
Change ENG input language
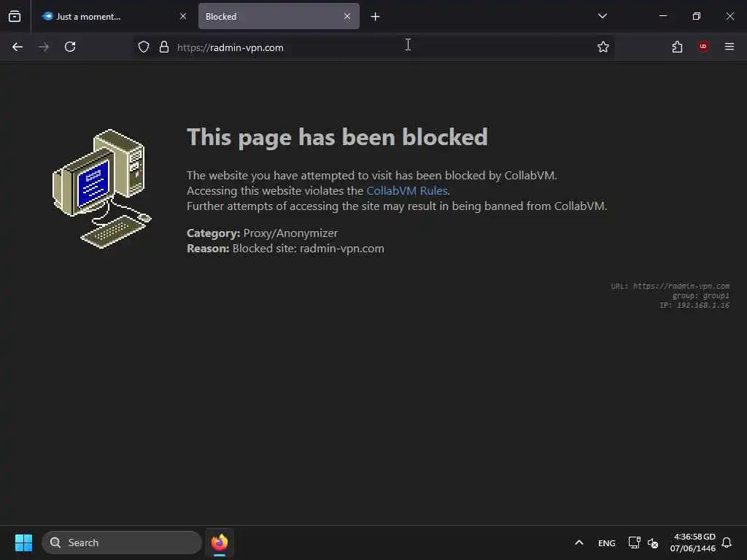point(606,543)
